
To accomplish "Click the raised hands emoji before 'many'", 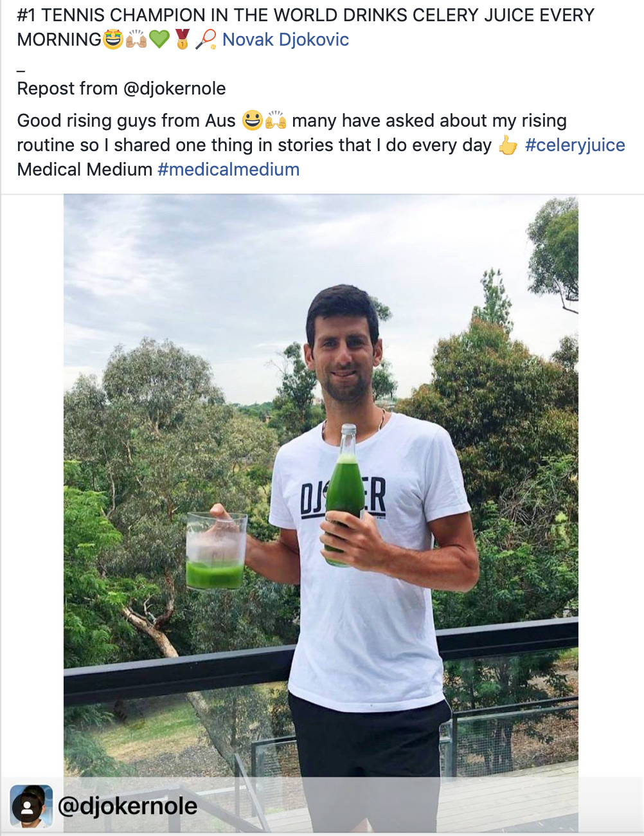I will click(x=276, y=121).
